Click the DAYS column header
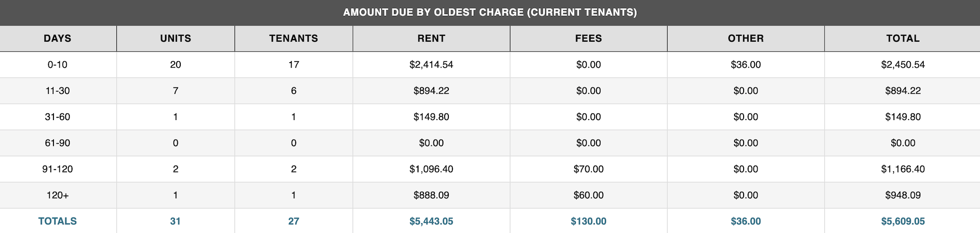Image resolution: width=980 pixels, height=233 pixels. point(58,39)
